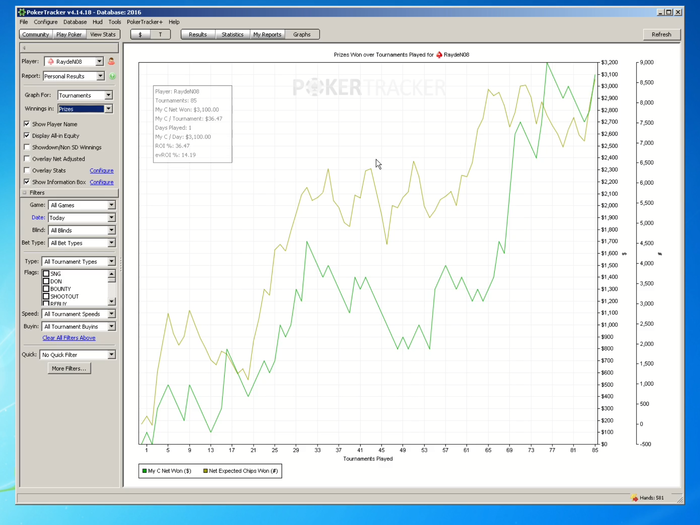This screenshot has height=525, width=700.
Task: Open the Database menu
Action: pos(74,21)
